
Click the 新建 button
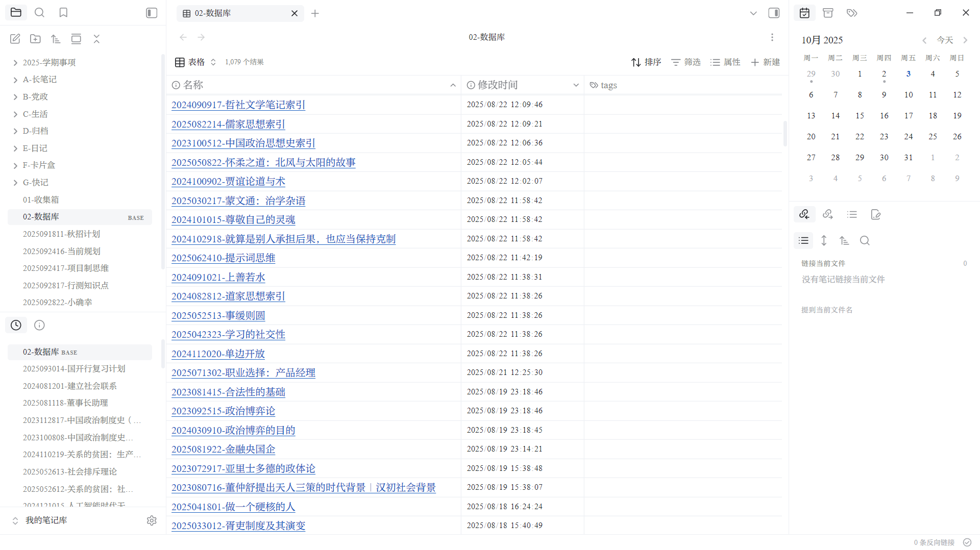765,62
